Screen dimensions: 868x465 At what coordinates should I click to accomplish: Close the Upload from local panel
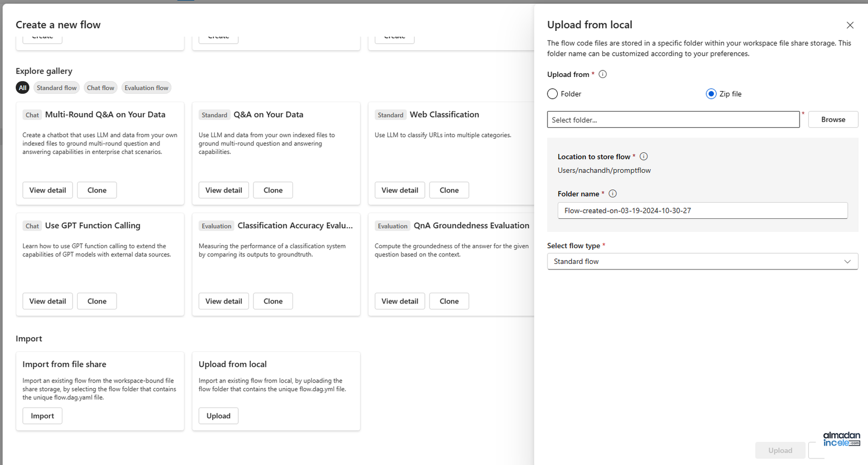(x=850, y=25)
